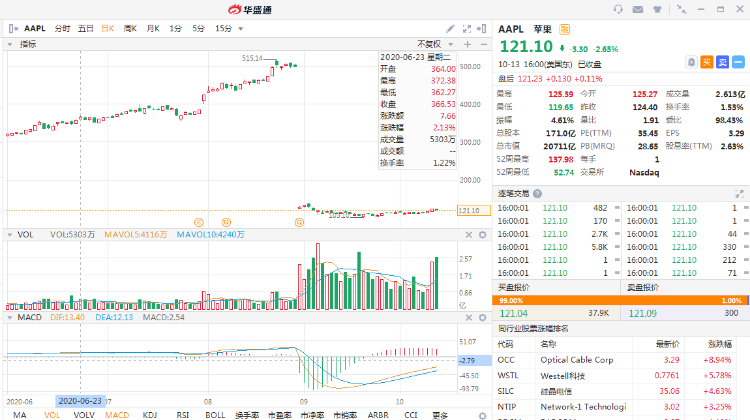This screenshot has height=420, width=750.
Task: Open the skin theme shirt icon
Action: click(657, 9)
